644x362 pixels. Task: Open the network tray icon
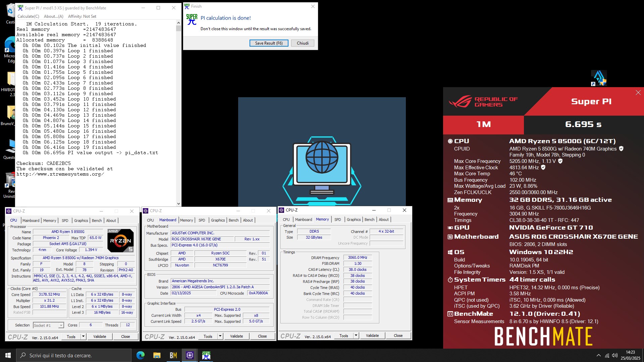point(607,355)
